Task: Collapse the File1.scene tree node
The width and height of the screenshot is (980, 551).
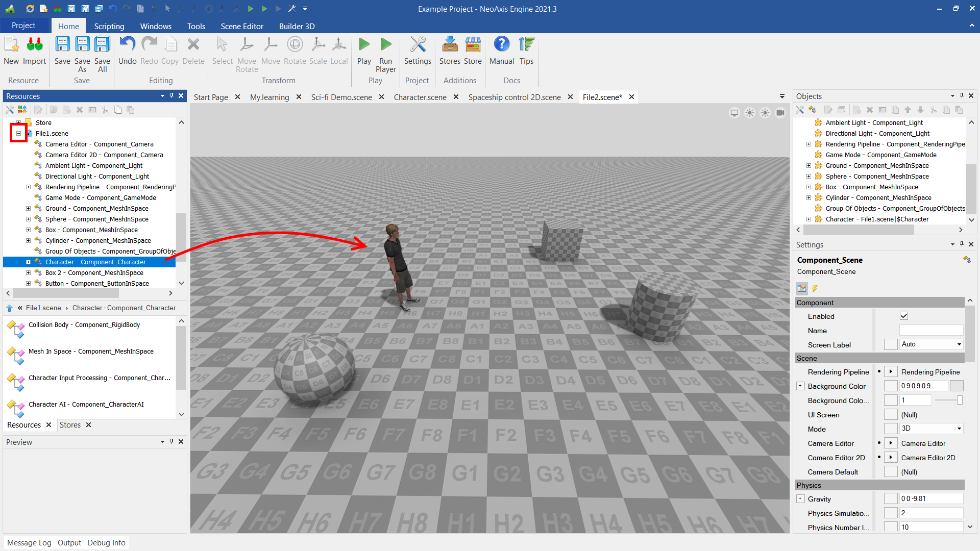Action: tap(18, 134)
